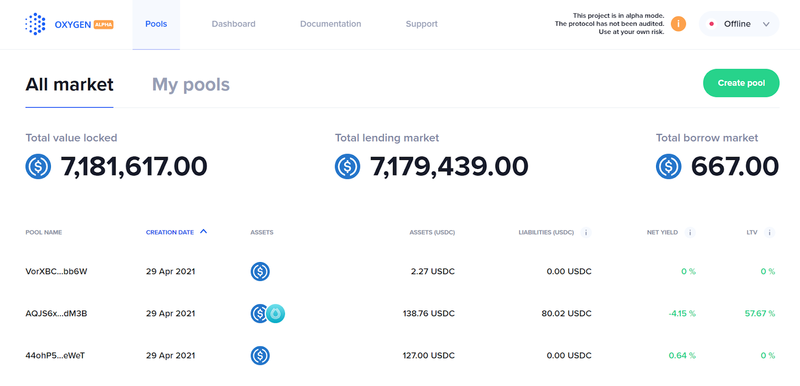Click the Create pool button
The width and height of the screenshot is (800, 386).
click(x=741, y=83)
